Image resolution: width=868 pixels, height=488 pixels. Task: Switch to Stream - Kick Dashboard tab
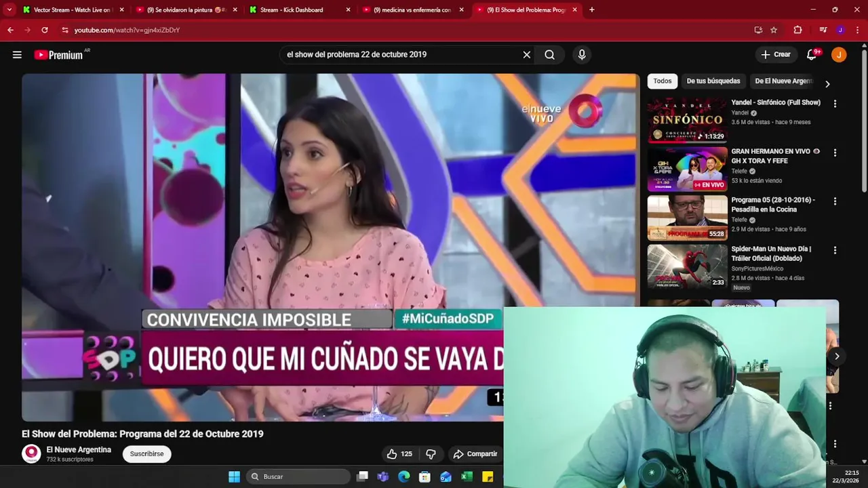point(298,9)
